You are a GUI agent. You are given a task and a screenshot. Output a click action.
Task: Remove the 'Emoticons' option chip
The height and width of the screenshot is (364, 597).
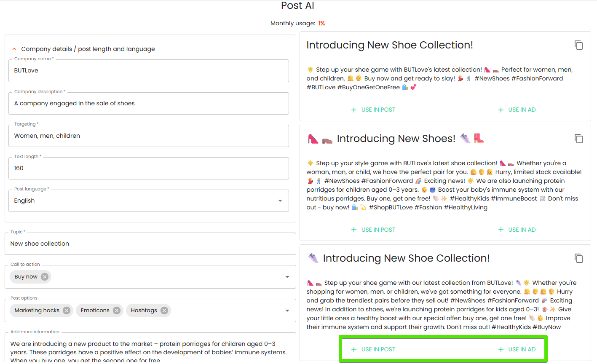117,310
